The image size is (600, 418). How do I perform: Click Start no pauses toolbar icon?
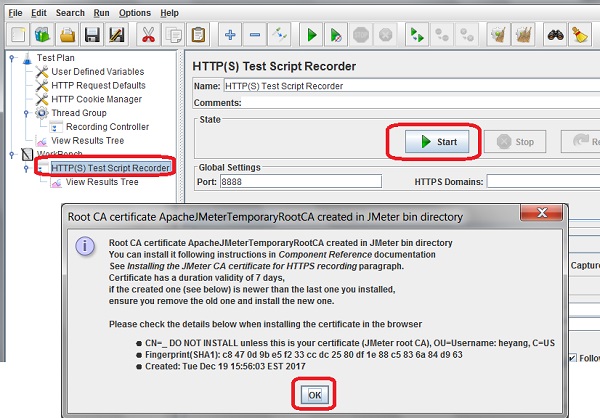click(x=336, y=35)
